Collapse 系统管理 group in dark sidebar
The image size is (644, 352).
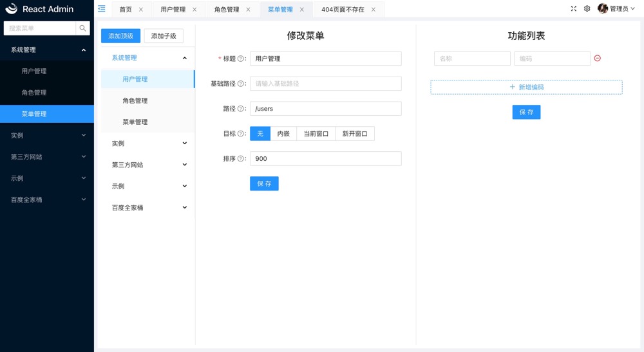[47, 50]
